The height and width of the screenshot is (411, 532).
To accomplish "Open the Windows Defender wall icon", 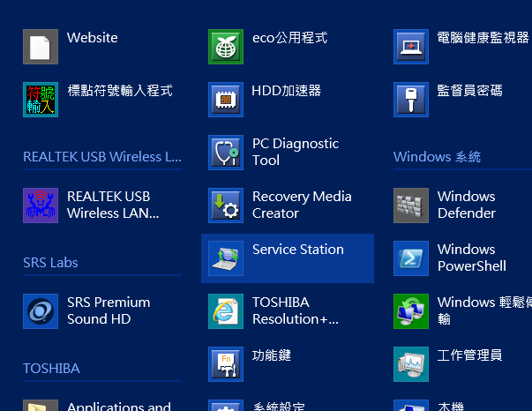I will (x=411, y=205).
